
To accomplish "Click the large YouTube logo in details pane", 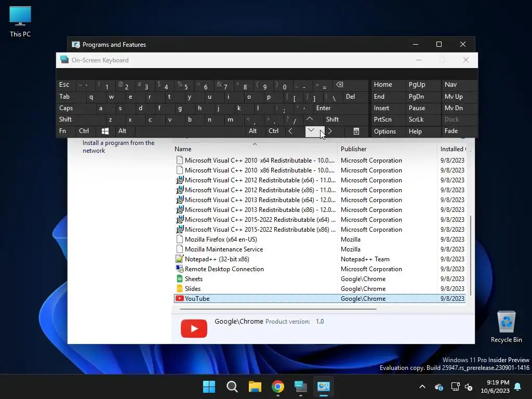I will point(194,328).
